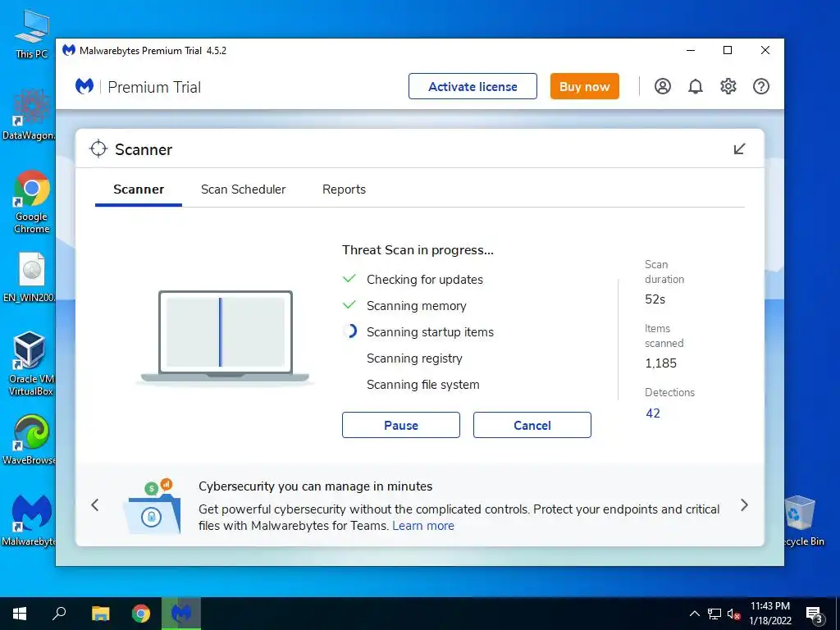Open network status tray icon
The width and height of the screenshot is (840, 630).
(714, 614)
